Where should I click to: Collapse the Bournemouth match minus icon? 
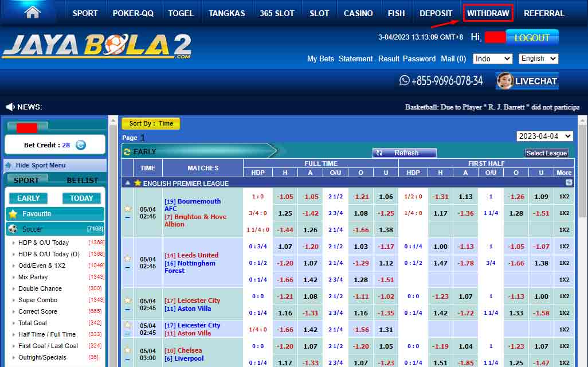click(127, 218)
